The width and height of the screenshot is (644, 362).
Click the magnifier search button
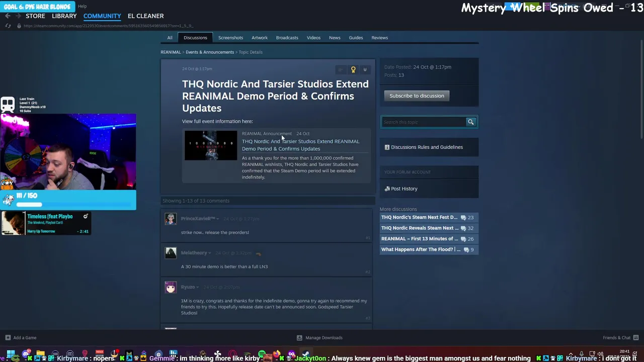coord(471,122)
